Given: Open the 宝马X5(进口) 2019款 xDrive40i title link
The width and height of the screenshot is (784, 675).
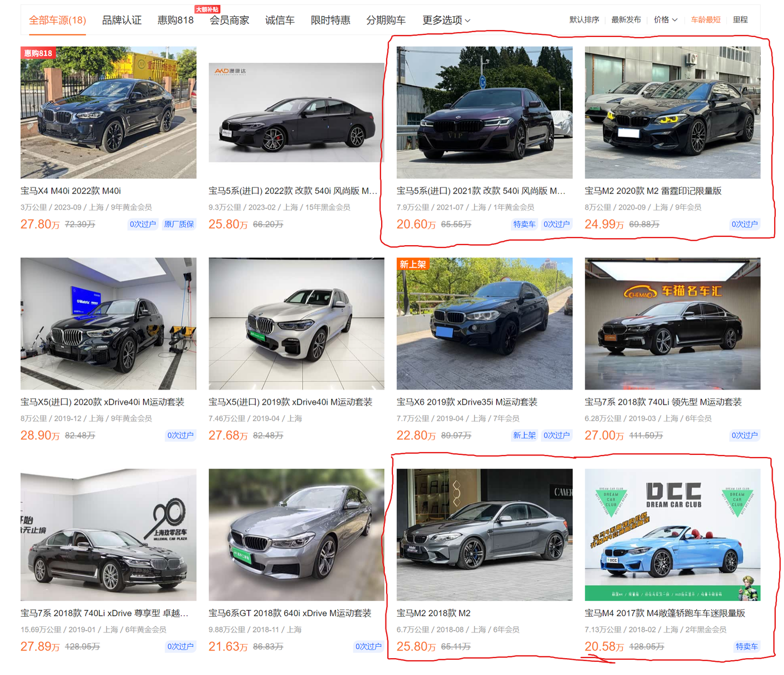Looking at the screenshot, I should pyautogui.click(x=291, y=402).
